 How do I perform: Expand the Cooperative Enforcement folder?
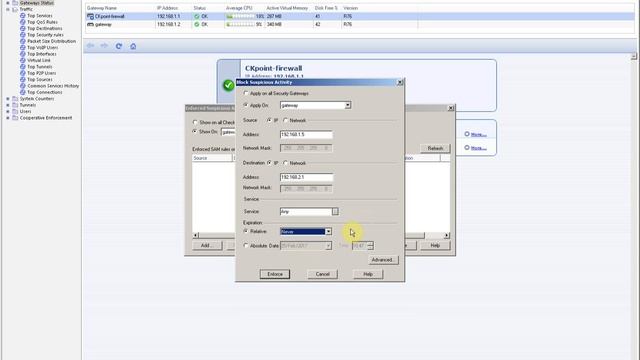click(8, 118)
